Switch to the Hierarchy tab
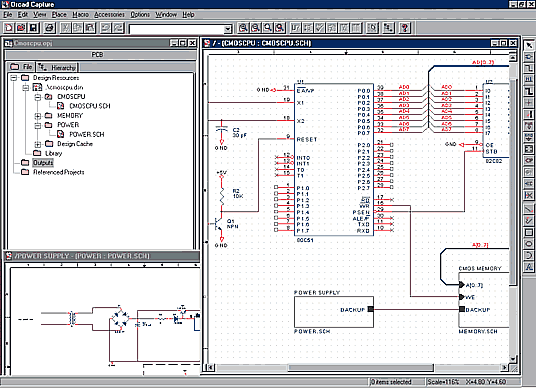Screen dimensions: 536x388 (x=57, y=67)
